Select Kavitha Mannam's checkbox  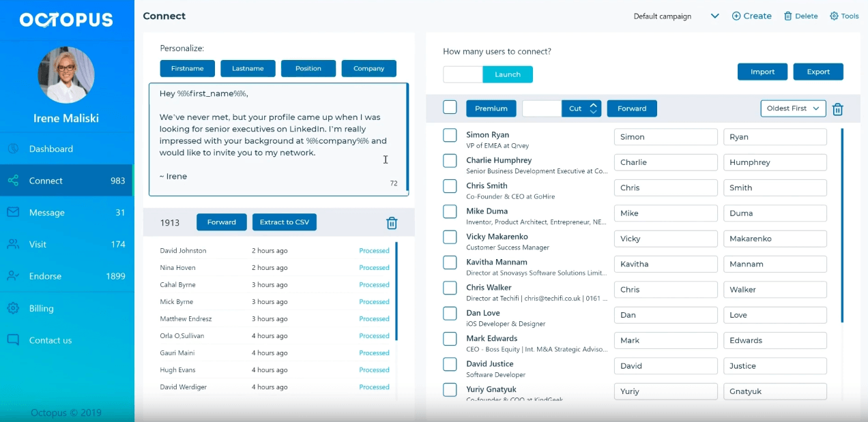coord(450,262)
